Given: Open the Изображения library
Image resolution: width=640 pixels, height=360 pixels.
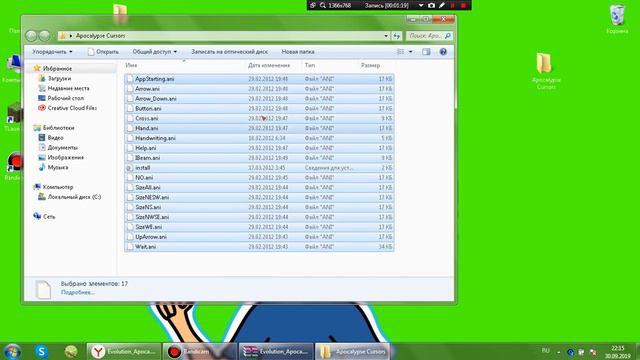Looking at the screenshot, I should (65, 158).
